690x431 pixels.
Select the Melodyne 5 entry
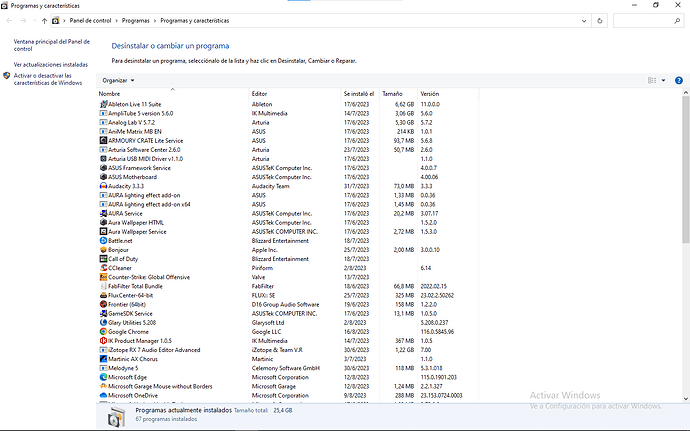pyautogui.click(x=287, y=368)
